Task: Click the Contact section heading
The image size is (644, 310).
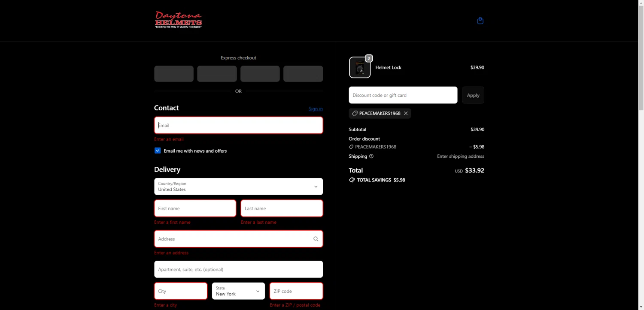Action: click(x=167, y=108)
